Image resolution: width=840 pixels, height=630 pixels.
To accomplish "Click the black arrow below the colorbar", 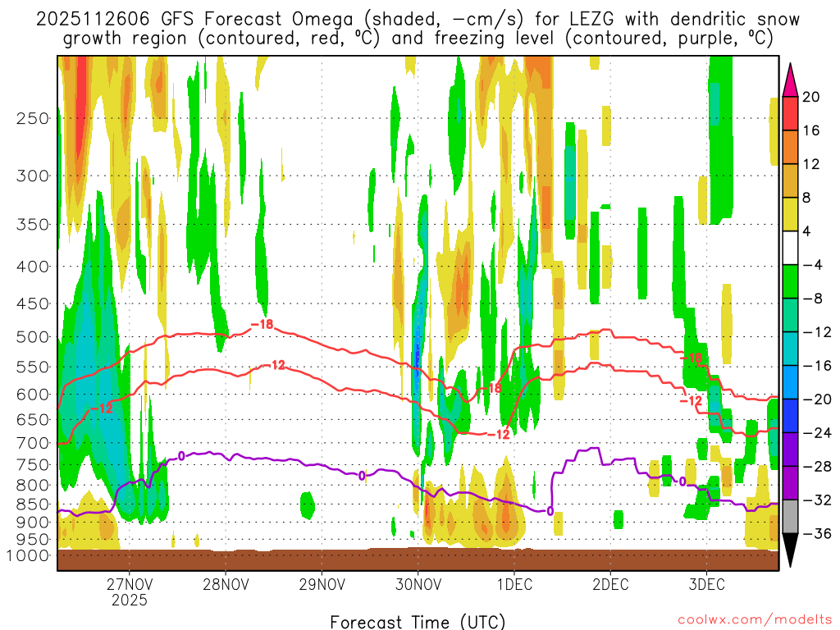I will 791,550.
